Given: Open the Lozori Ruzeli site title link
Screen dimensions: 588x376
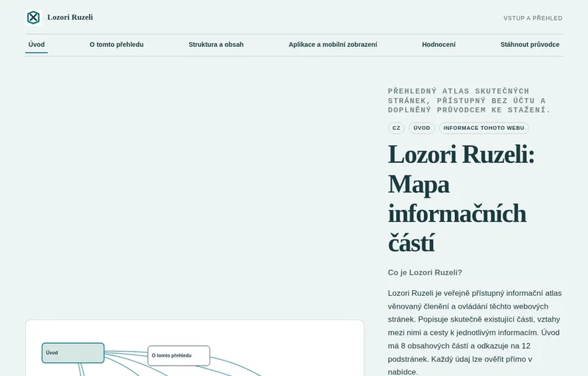Looking at the screenshot, I should [x=70, y=17].
